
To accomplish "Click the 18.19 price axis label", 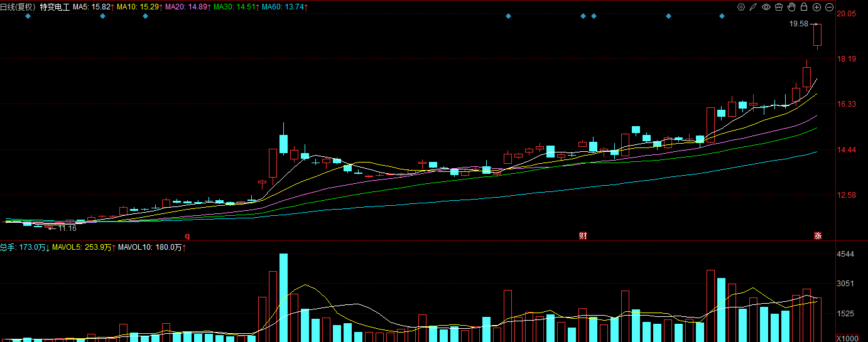I will (x=847, y=59).
